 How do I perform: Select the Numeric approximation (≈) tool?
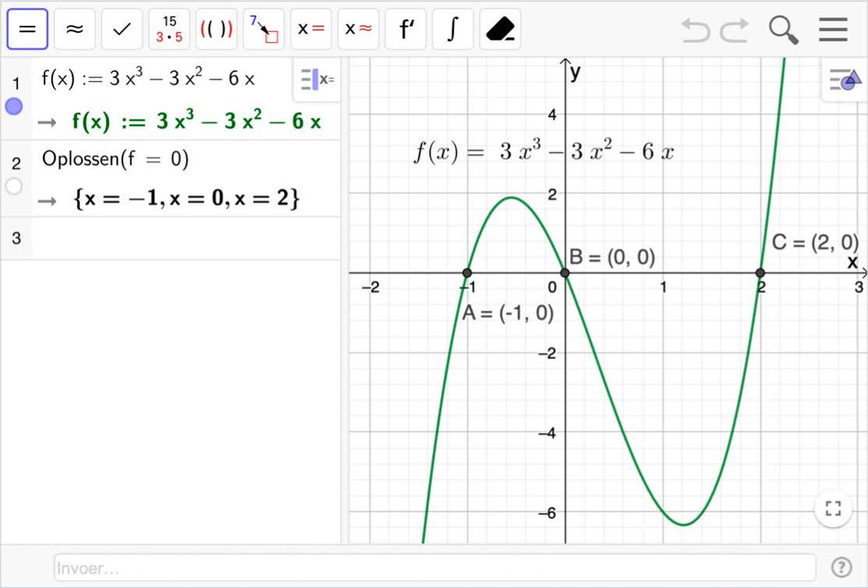coord(75,29)
